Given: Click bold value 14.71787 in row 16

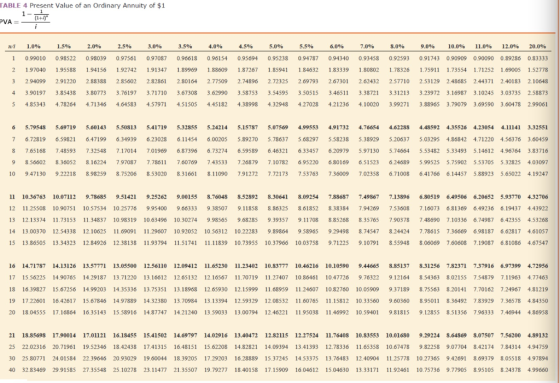Looking at the screenshot, I should click(34, 266).
